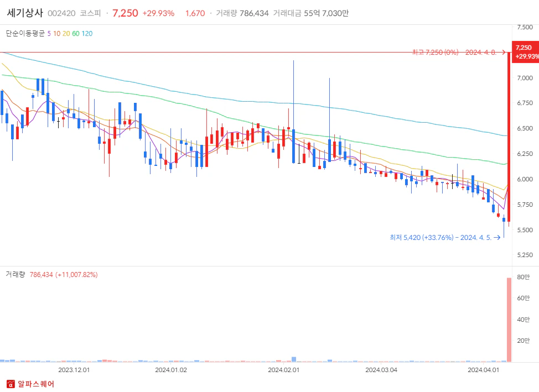Image resolution: width=539 pixels, height=392 pixels.
Task: Click the 2023.12.01 date axis label
Action: (74, 370)
